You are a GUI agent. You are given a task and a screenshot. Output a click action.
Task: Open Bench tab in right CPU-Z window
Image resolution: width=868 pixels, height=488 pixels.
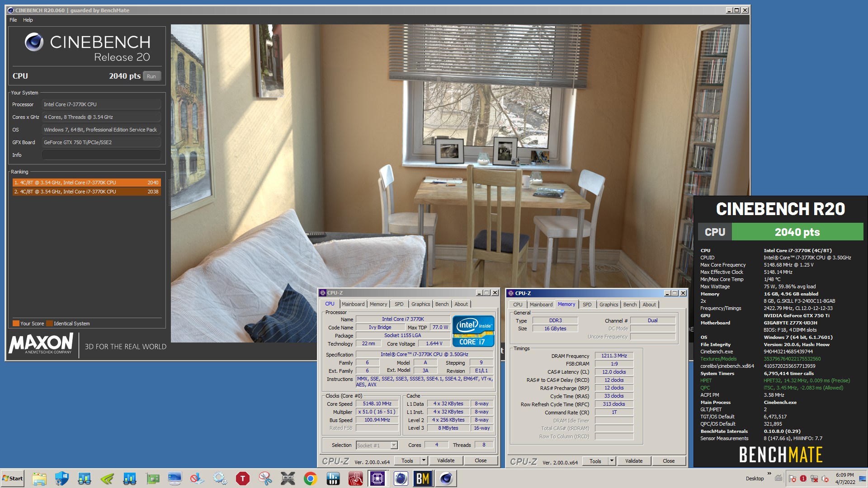(x=630, y=305)
